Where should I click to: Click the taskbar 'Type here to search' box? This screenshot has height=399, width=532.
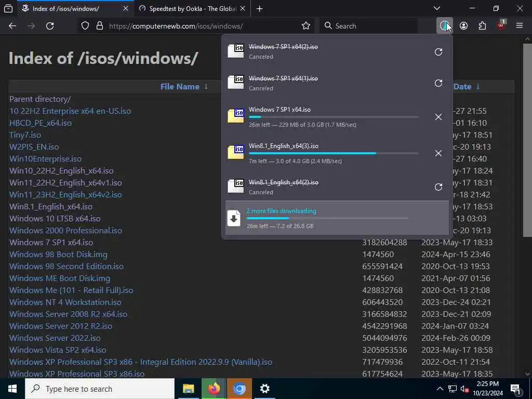pyautogui.click(x=100, y=389)
